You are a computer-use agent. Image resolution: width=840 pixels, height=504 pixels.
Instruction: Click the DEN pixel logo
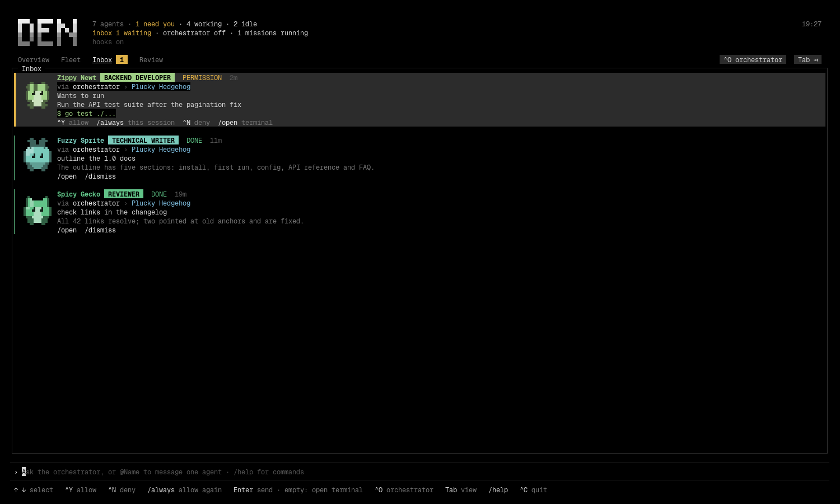point(47,32)
